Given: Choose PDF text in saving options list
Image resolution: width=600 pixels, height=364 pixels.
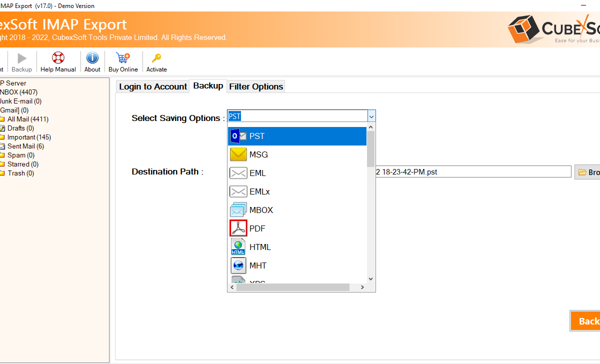Looking at the screenshot, I should 257,228.
